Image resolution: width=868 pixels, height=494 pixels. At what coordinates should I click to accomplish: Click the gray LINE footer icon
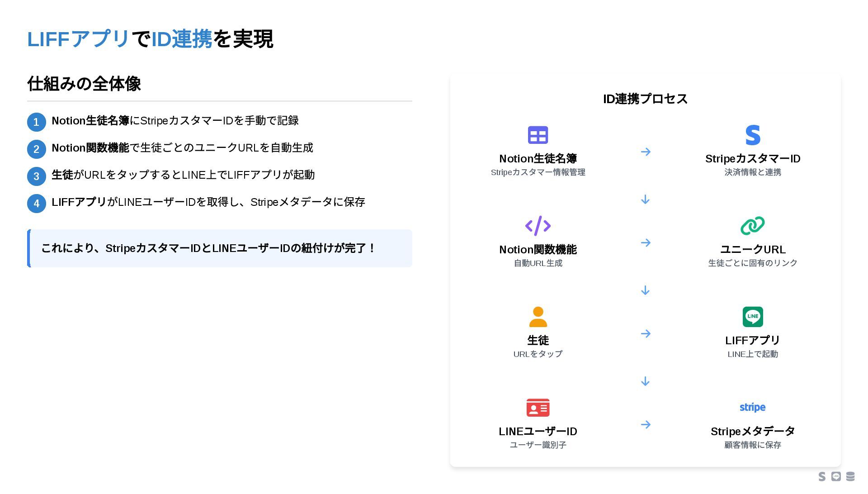(836, 476)
